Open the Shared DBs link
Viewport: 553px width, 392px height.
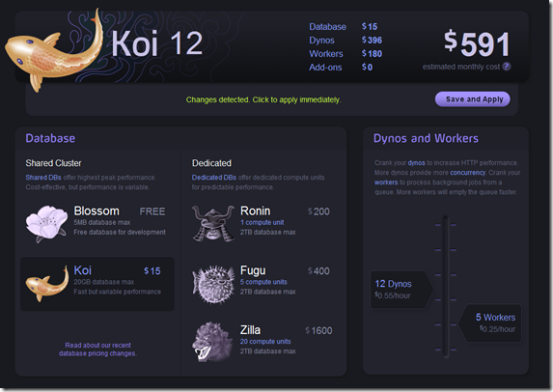click(x=43, y=178)
